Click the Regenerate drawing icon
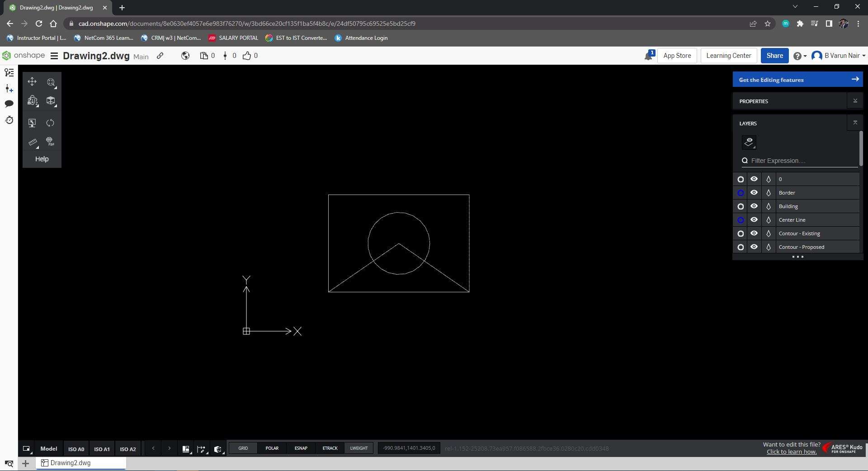This screenshot has height=471, width=868. click(50, 123)
